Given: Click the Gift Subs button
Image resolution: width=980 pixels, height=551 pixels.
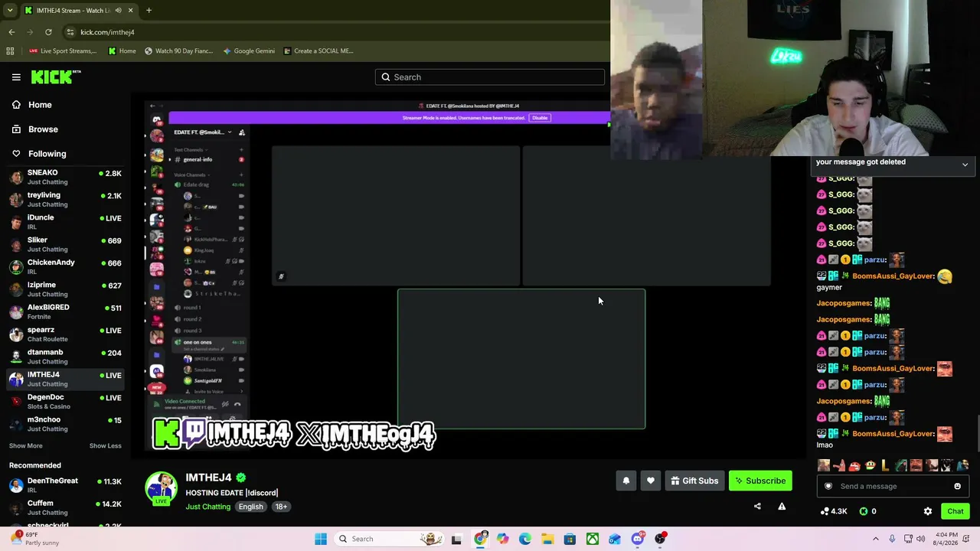Looking at the screenshot, I should point(694,481).
